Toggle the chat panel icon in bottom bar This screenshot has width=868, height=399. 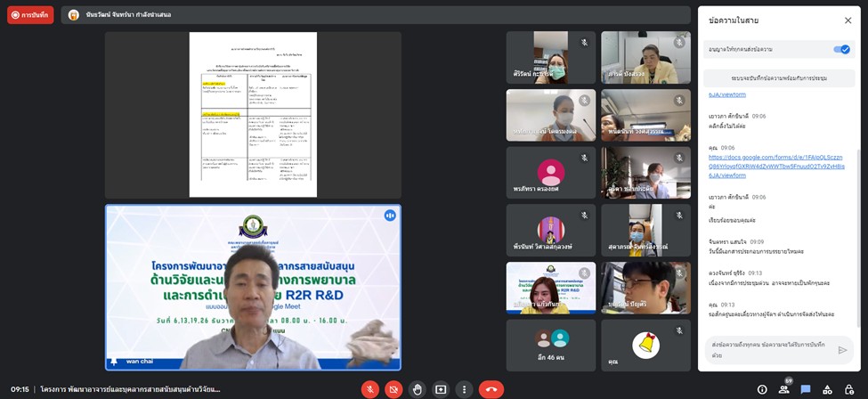(x=806, y=389)
